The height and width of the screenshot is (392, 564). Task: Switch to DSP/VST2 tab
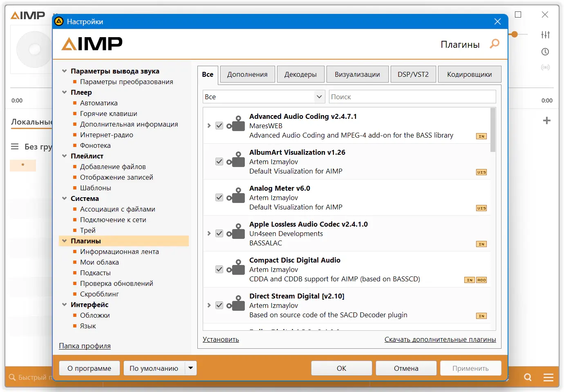[x=413, y=74]
